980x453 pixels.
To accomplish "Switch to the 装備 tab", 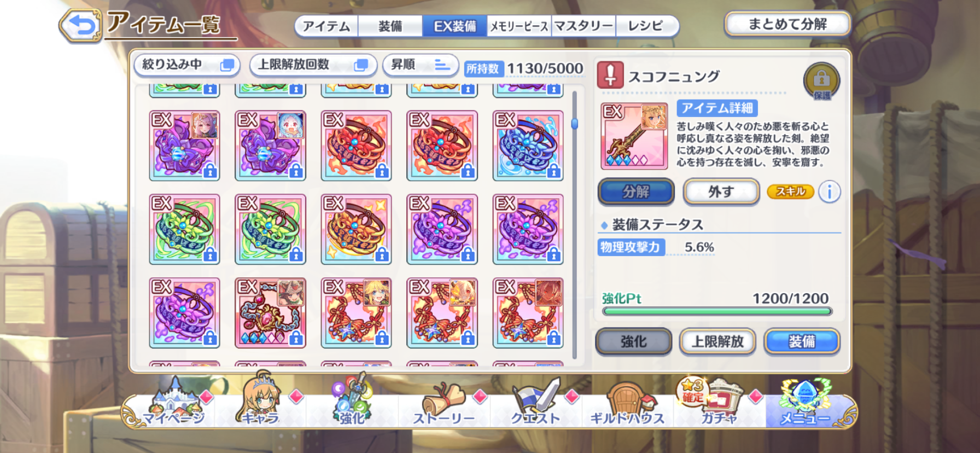I will (390, 26).
